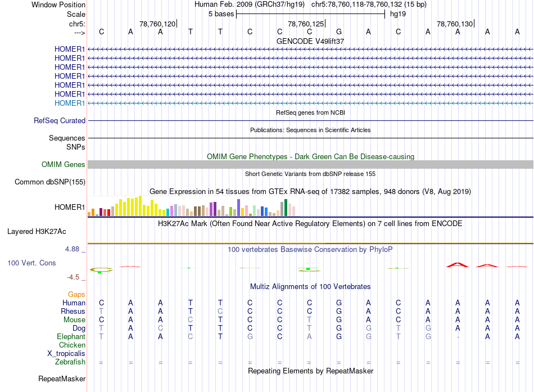
Task: Click the gray OMIM Genes bar
Action: point(311,165)
